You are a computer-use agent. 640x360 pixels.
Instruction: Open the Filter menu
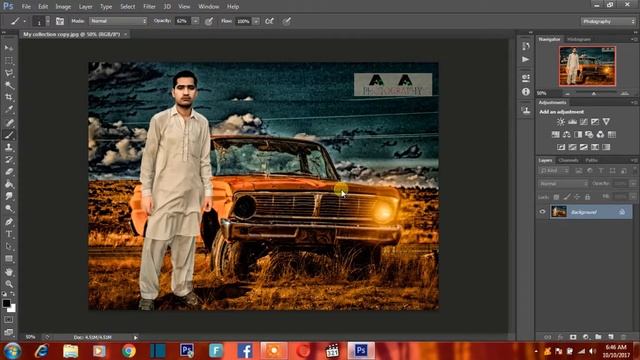(x=149, y=7)
